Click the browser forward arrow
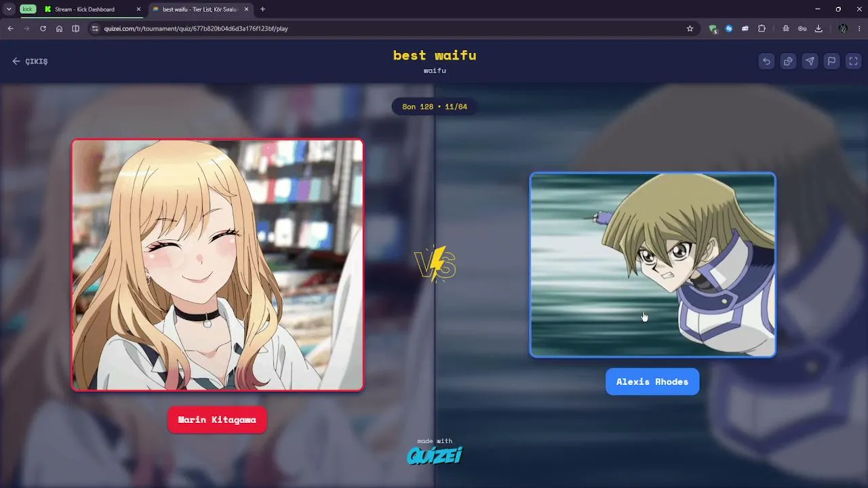 tap(26, 28)
